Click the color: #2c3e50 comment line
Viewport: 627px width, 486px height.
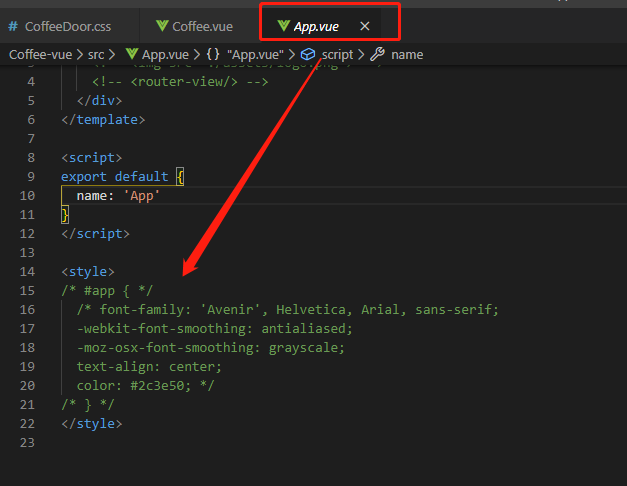(146, 386)
